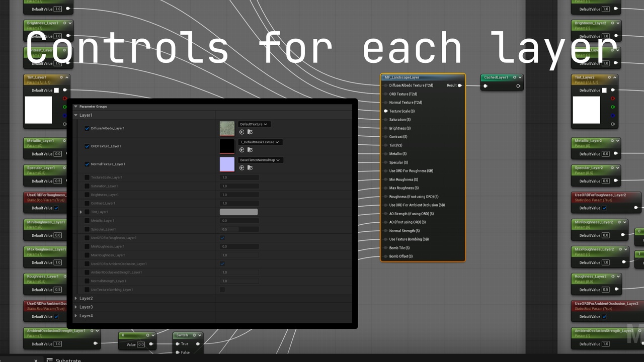This screenshot has height=362, width=644.
Task: Enable the Brightness_Layer1 override checkbox
Action: [x=87, y=195]
